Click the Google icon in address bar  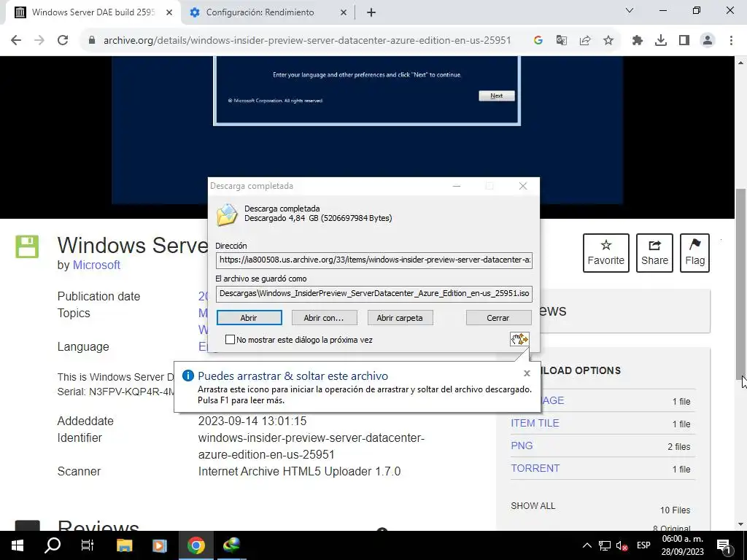tap(538, 41)
